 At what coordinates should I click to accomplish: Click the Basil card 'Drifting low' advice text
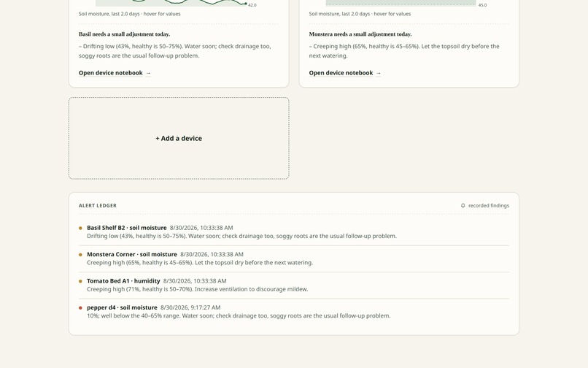(x=175, y=51)
